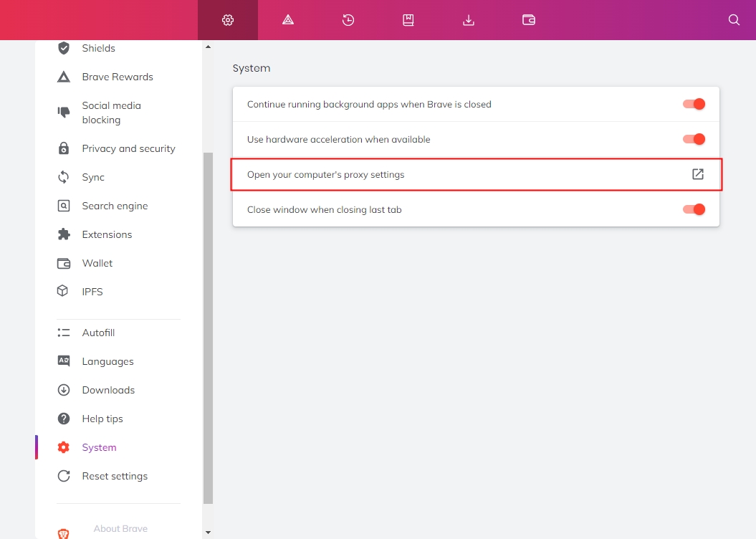The height and width of the screenshot is (539, 756).
Task: Open Bookmarks icon in top toolbar
Action: (408, 20)
